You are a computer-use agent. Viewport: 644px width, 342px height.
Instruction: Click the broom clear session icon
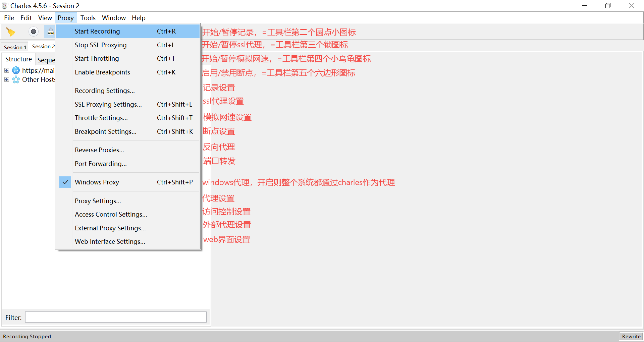[11, 32]
